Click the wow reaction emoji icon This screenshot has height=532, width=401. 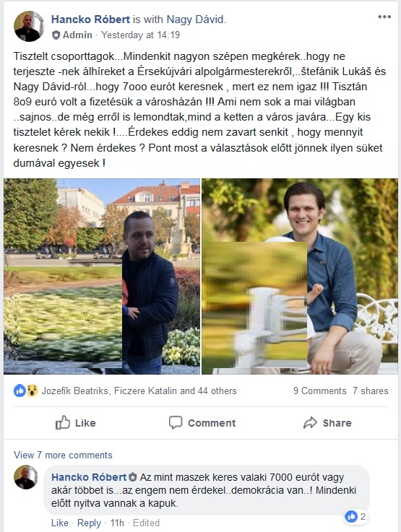point(32,391)
